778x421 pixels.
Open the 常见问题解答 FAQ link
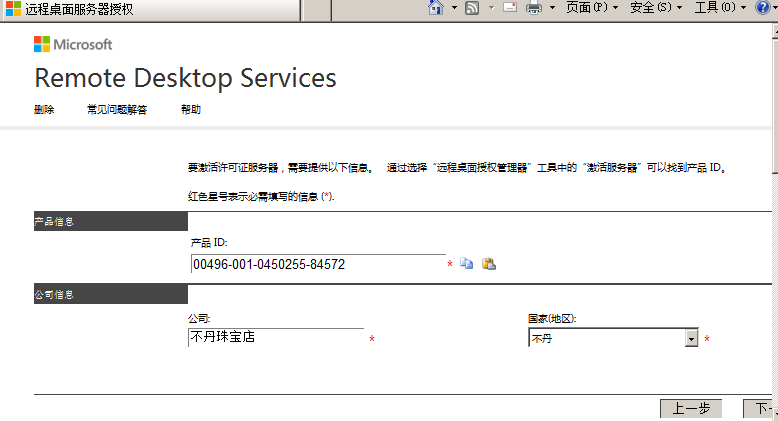pyautogui.click(x=117, y=110)
